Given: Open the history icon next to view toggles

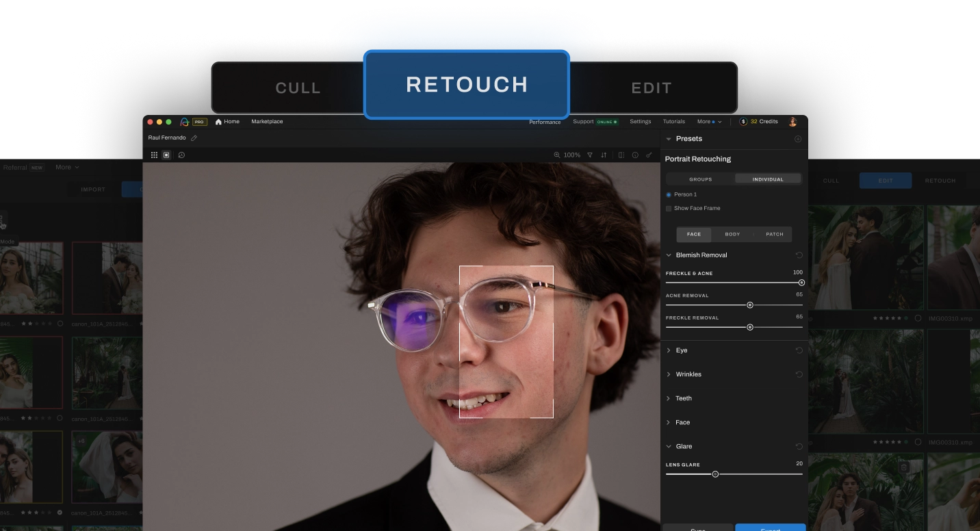Looking at the screenshot, I should click(x=181, y=155).
